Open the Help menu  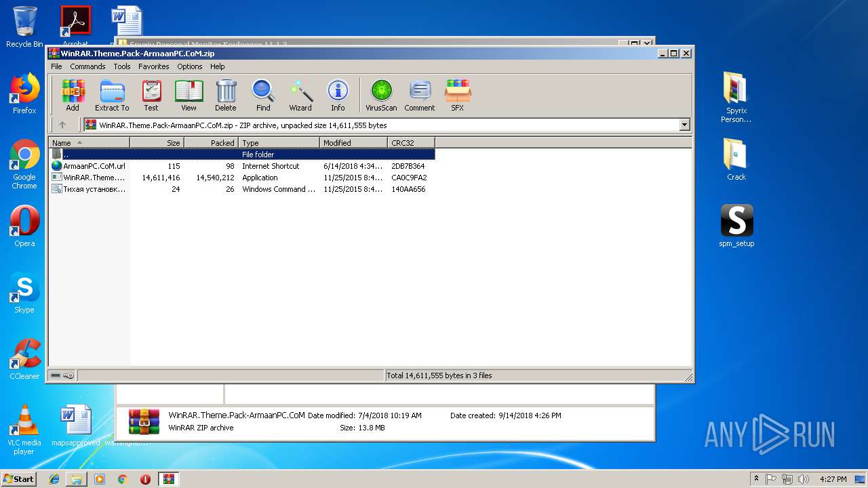pos(217,66)
